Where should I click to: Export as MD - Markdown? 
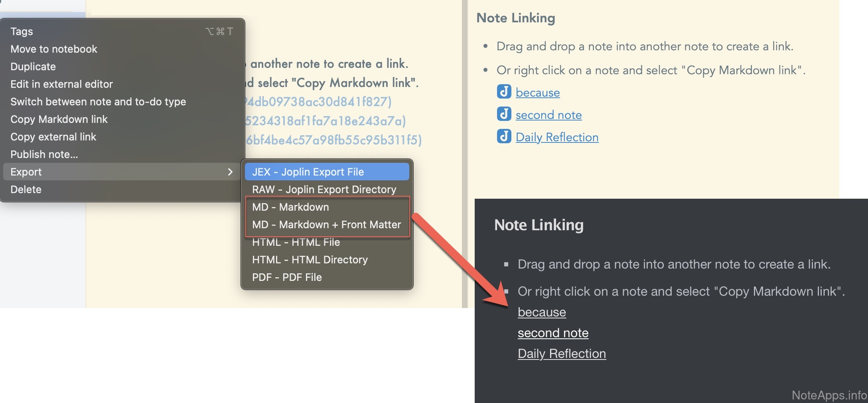point(290,207)
